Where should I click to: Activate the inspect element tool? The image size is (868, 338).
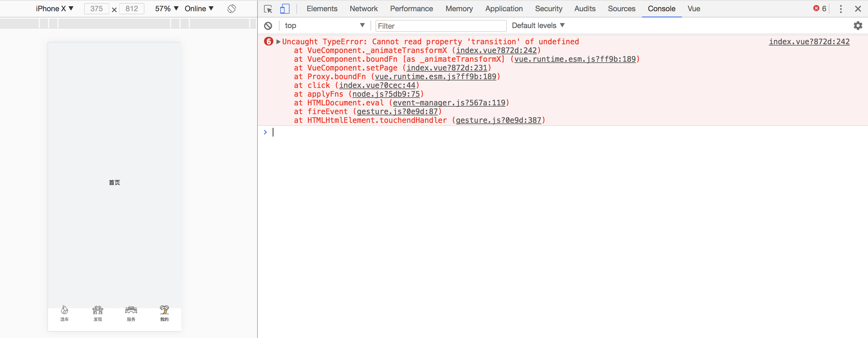pyautogui.click(x=268, y=9)
